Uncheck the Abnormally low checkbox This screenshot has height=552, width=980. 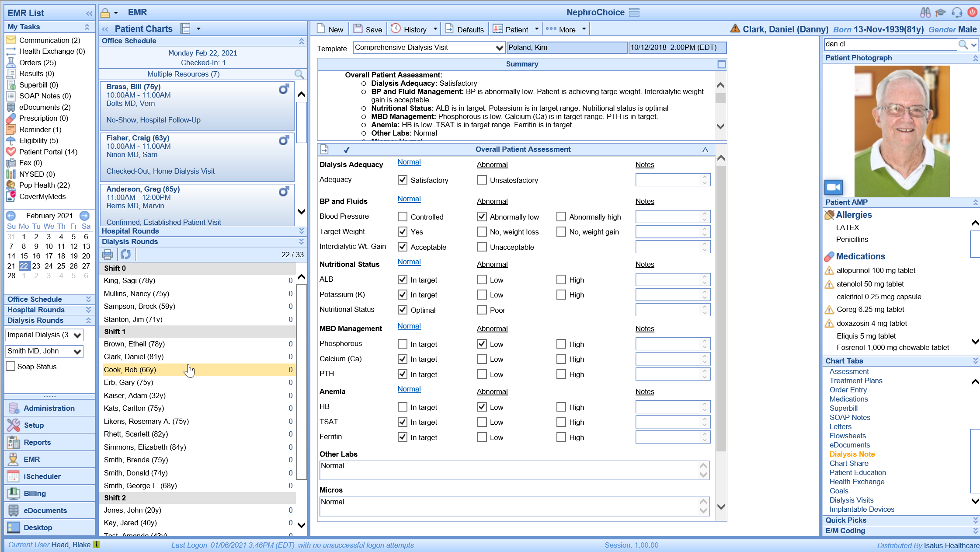[482, 217]
